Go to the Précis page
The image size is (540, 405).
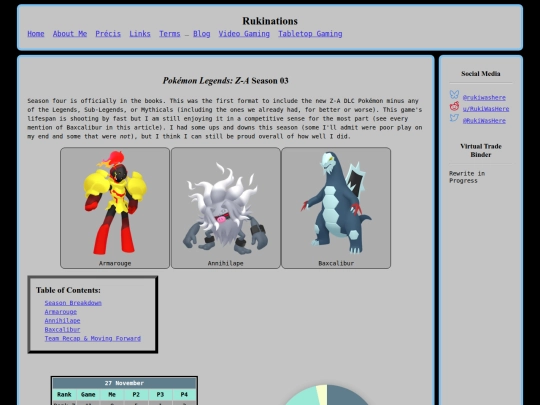pos(108,34)
